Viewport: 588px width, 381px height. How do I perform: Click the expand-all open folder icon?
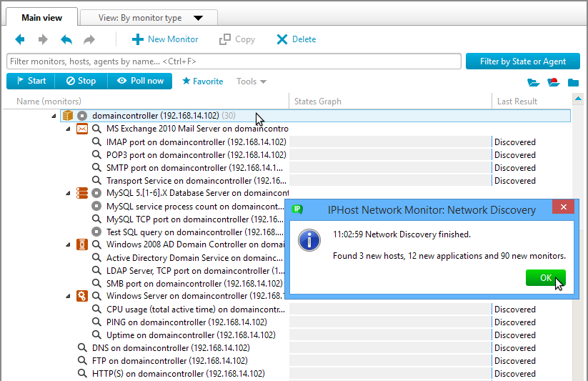(533, 82)
